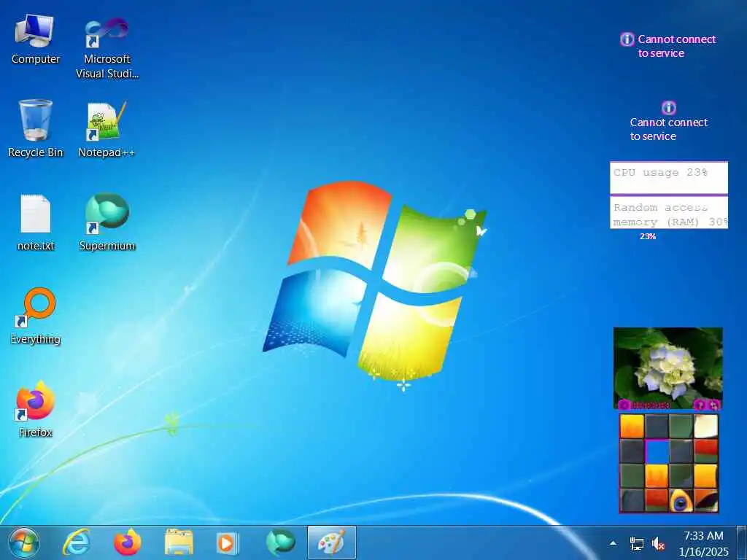Click the Supermium desktop shortcut
747x560 pixels.
coord(107,222)
